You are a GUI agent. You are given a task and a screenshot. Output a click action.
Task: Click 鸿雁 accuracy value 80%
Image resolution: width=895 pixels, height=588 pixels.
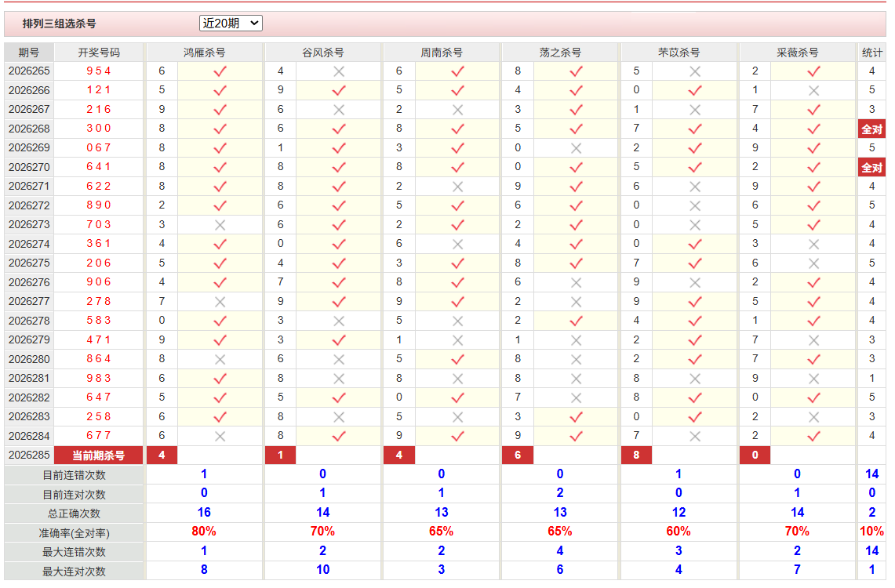204,532
